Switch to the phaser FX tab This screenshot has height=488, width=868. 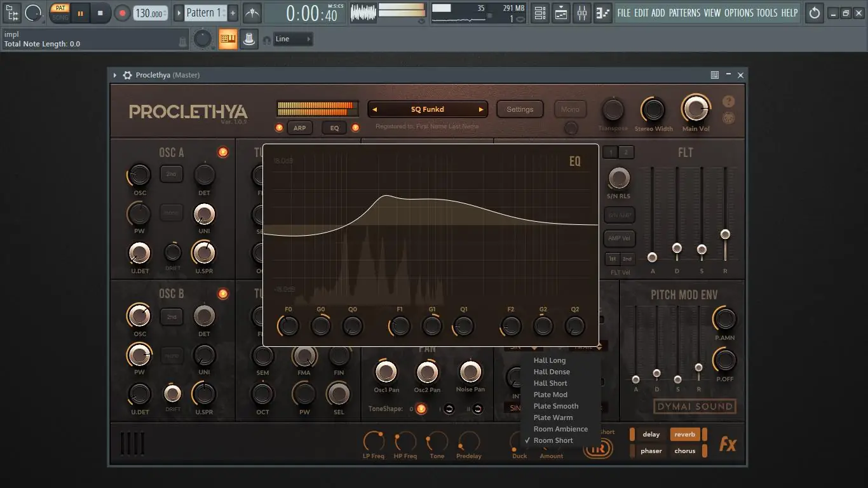coord(651,451)
